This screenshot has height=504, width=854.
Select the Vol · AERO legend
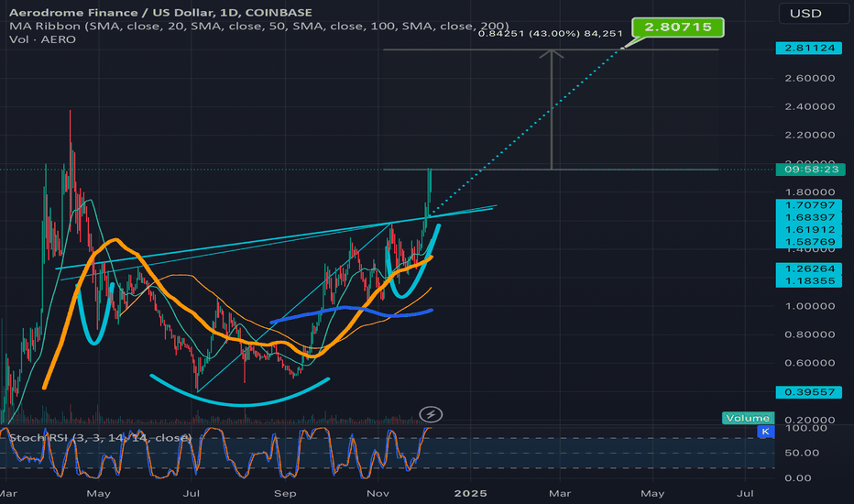(x=42, y=39)
